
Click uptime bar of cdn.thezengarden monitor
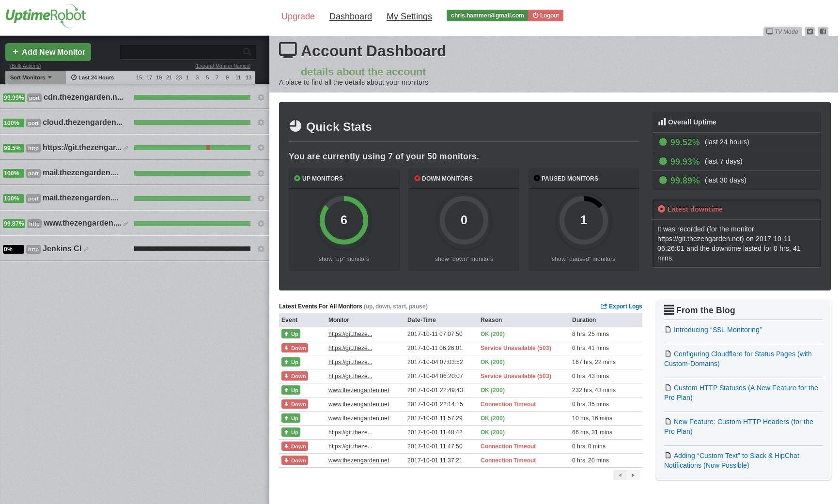tap(192, 97)
